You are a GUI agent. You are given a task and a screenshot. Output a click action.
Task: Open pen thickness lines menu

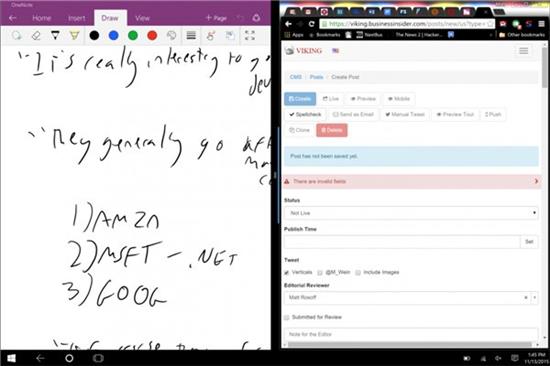tap(191, 35)
